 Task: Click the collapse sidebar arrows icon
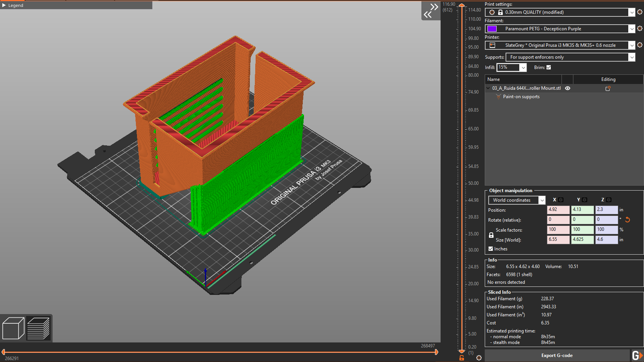(x=431, y=11)
